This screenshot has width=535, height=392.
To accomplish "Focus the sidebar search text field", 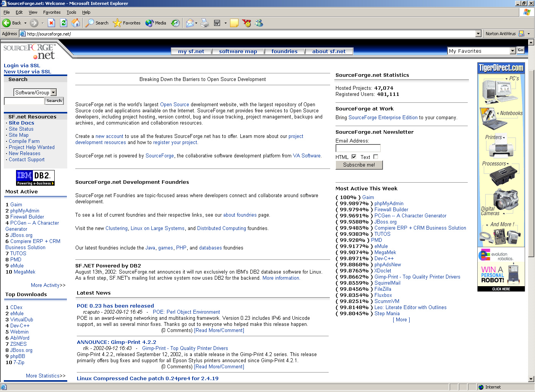I will [24, 101].
